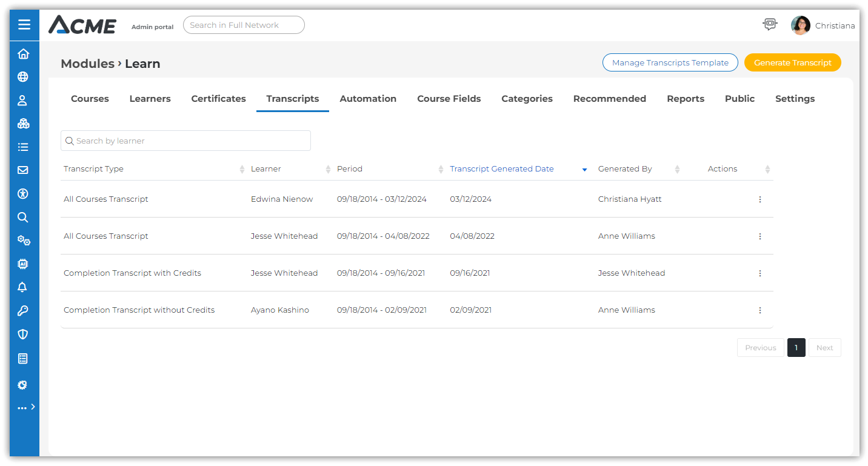The width and height of the screenshot is (868, 466).
Task: Select the user profile sidebar icon
Action: [x=23, y=101]
